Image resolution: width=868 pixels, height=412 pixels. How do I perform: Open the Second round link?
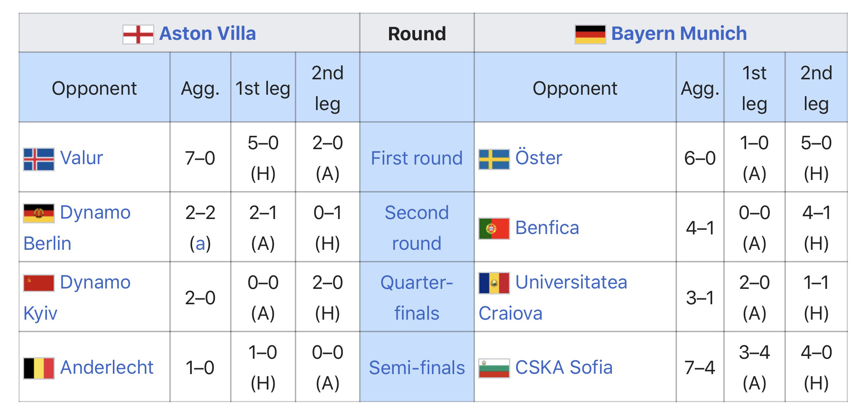pyautogui.click(x=417, y=228)
